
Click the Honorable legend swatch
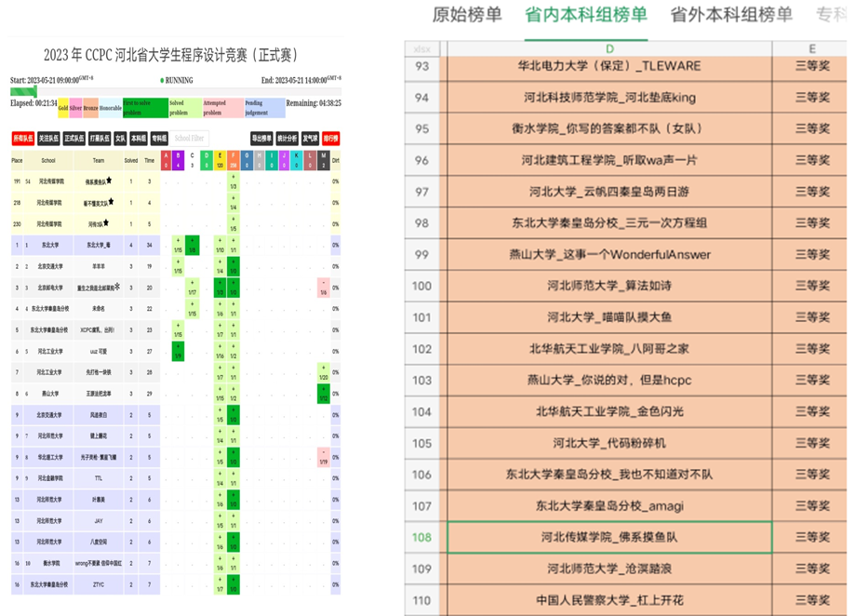111,108
